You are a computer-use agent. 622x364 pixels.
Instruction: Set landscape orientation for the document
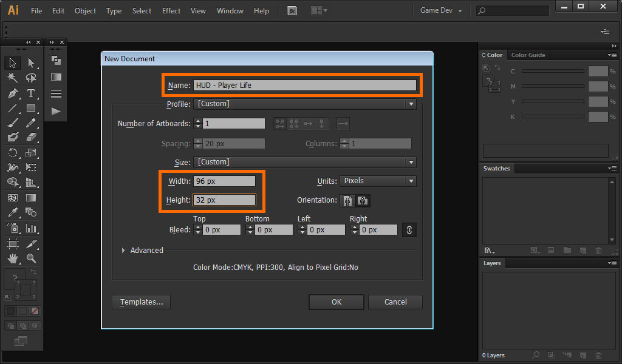pos(363,201)
